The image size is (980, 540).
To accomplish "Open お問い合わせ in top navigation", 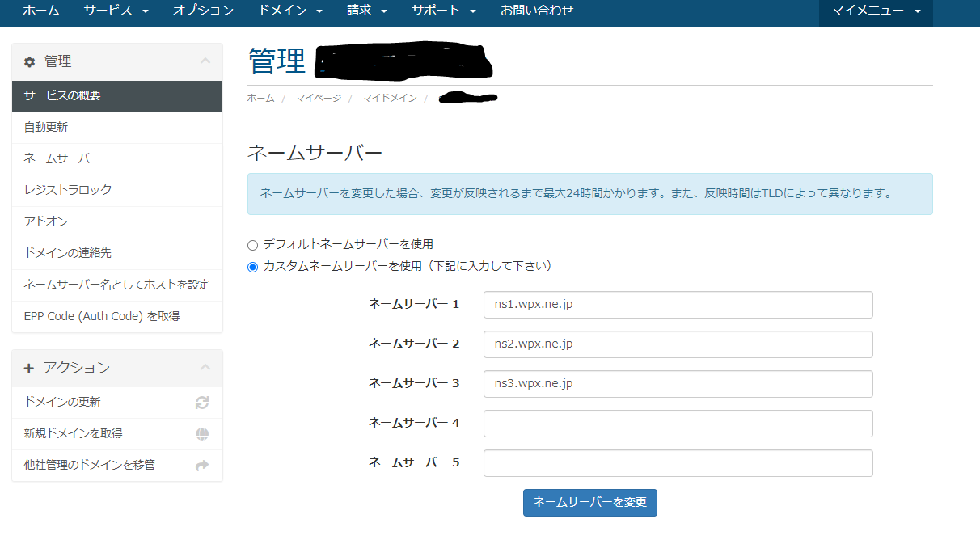I will click(x=537, y=11).
